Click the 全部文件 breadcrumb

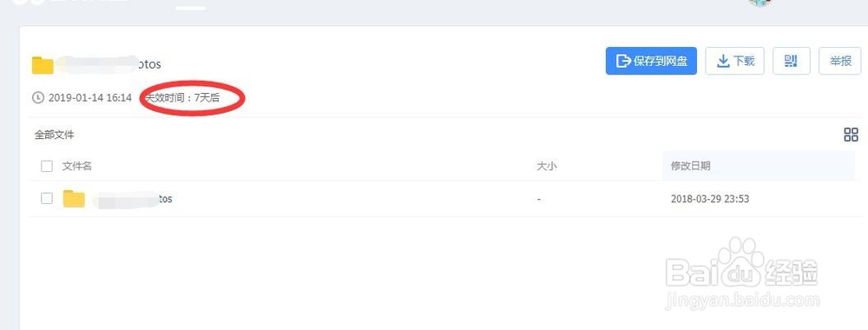tap(54, 135)
